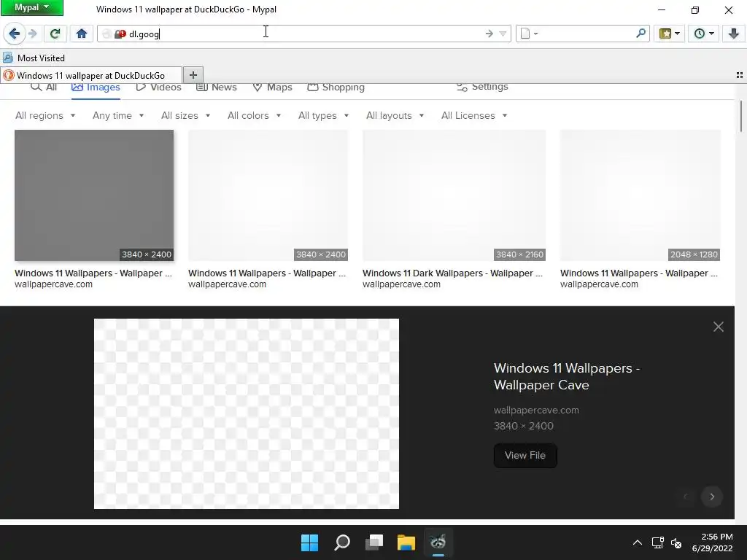Screen dimensions: 747x560
Task: Switch to Shopping results
Action: coord(336,87)
